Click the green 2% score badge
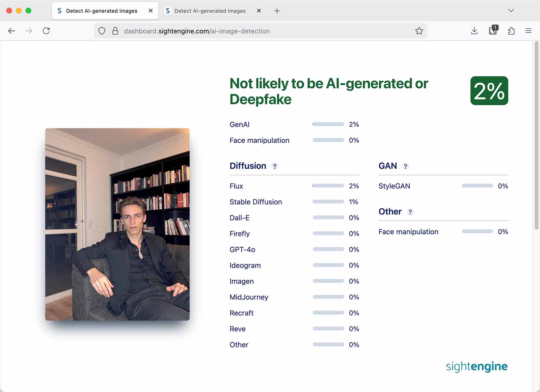This screenshot has height=392, width=540. click(x=489, y=91)
